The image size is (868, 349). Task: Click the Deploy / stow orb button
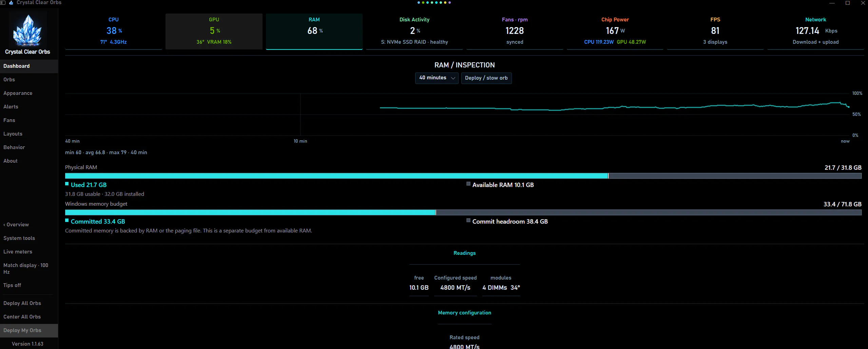(486, 78)
